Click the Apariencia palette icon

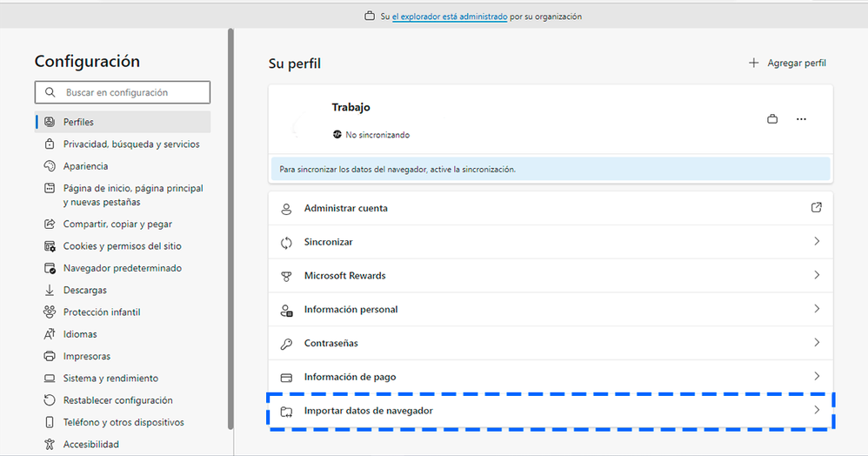click(50, 166)
